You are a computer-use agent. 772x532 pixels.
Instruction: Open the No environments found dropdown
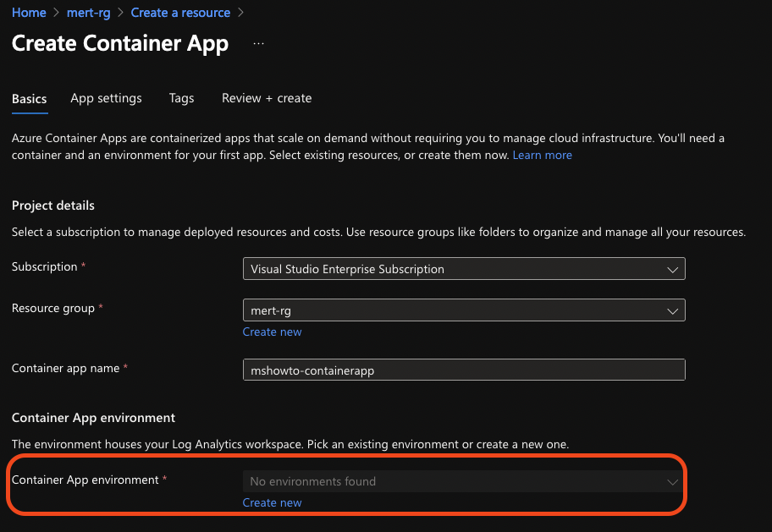pos(464,481)
